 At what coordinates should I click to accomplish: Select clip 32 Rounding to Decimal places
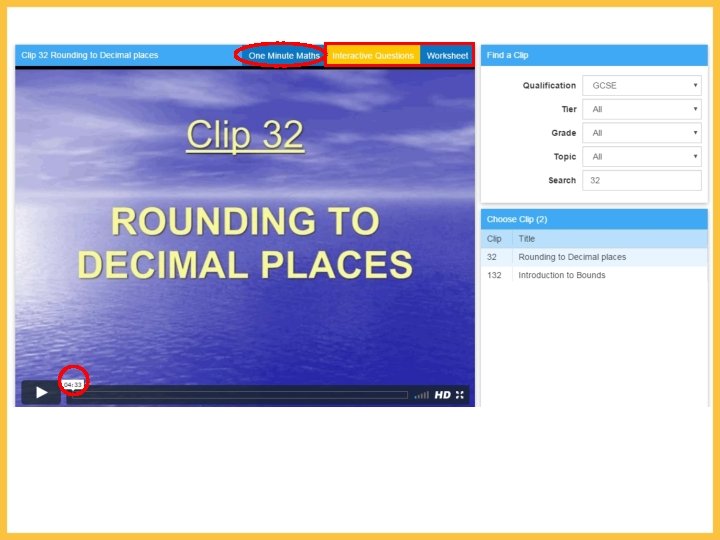coord(594,257)
